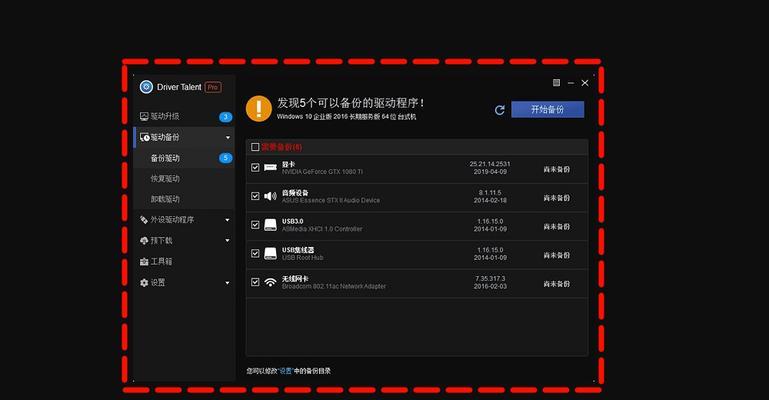The image size is (769, 400).
Task: Uncheck the USB3.0 driver checkbox
Action: [x=255, y=225]
